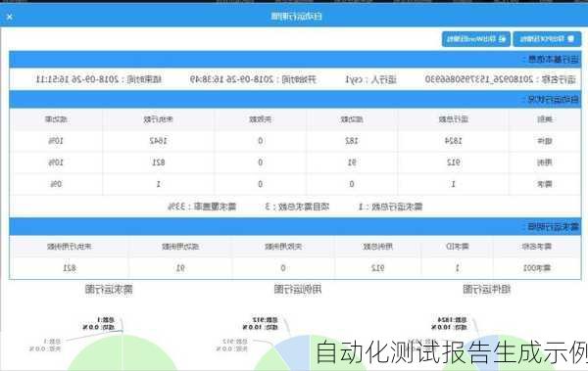
Task: Click the 821 cell in the 需求001 row
Action: pyautogui.click(x=70, y=268)
